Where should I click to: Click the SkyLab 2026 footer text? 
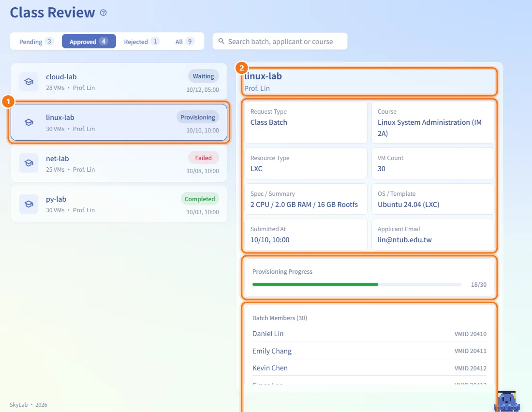pyautogui.click(x=29, y=405)
